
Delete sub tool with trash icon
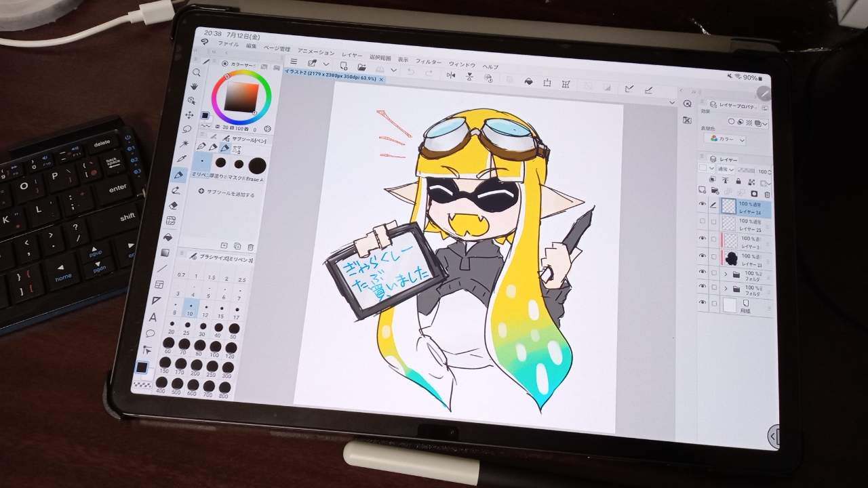click(x=250, y=247)
